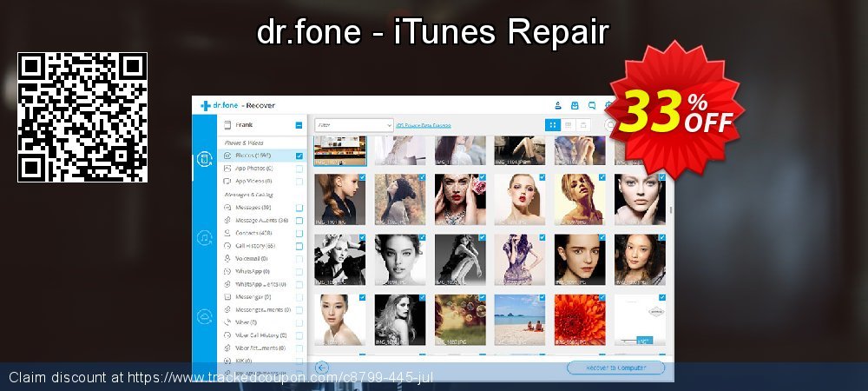Click the Viber Call History icon

[x=227, y=335]
